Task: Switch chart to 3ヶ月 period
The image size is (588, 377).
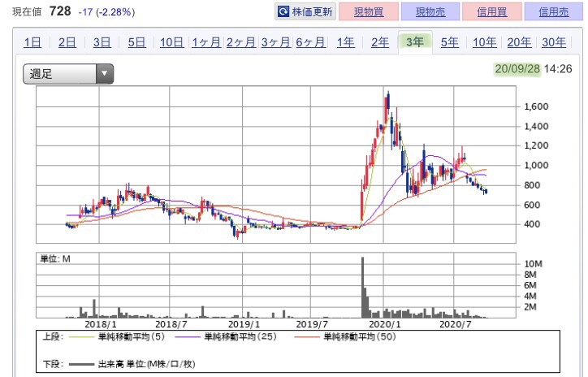Action: click(275, 42)
